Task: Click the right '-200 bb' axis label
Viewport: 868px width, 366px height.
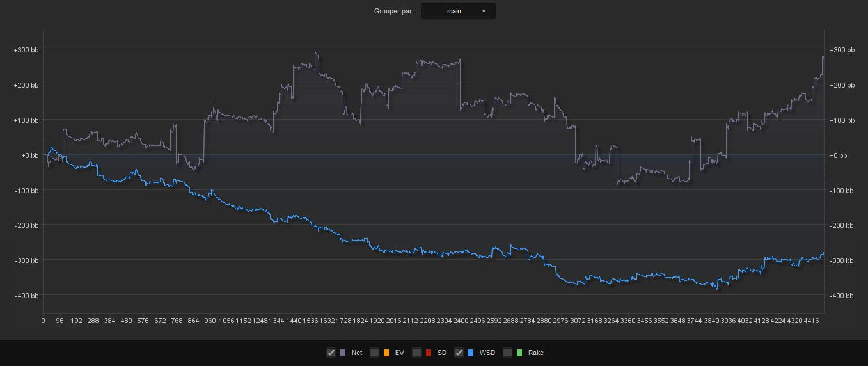Action: [842, 225]
